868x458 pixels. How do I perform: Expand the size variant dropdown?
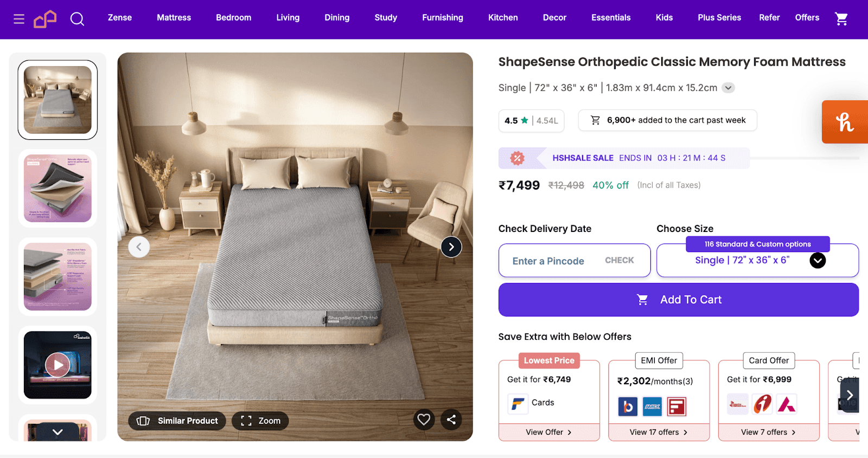pyautogui.click(x=817, y=260)
